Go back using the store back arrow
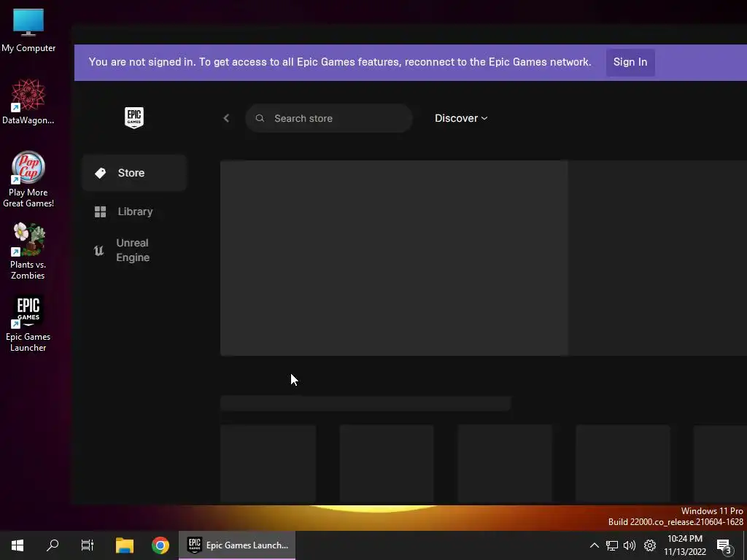This screenshot has height=560, width=747. 226,118
